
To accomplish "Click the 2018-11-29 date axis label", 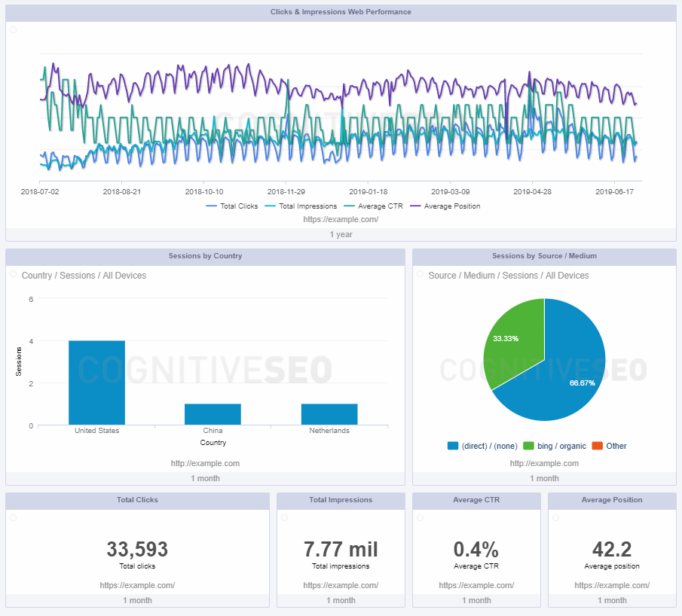I will pos(286,192).
